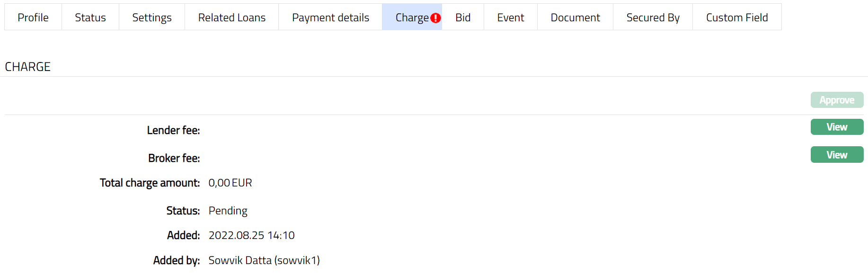The height and width of the screenshot is (274, 868).
Task: Open the Profile tab
Action: [33, 18]
